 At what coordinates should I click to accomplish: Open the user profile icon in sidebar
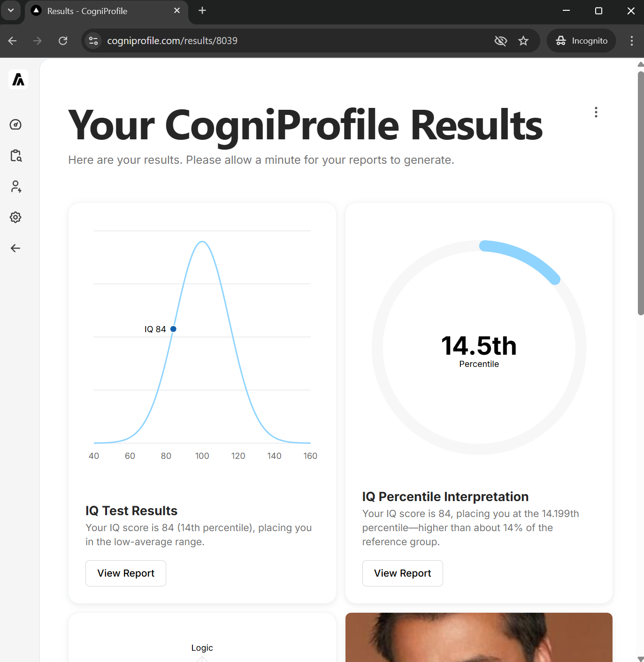[16, 187]
